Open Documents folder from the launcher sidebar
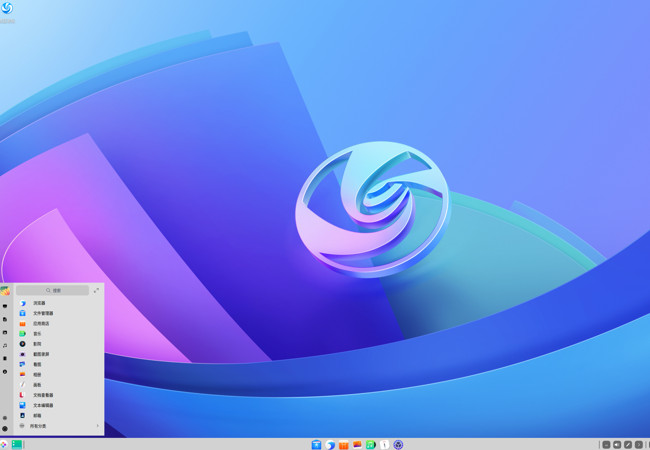650x450 pixels. pos(5,319)
